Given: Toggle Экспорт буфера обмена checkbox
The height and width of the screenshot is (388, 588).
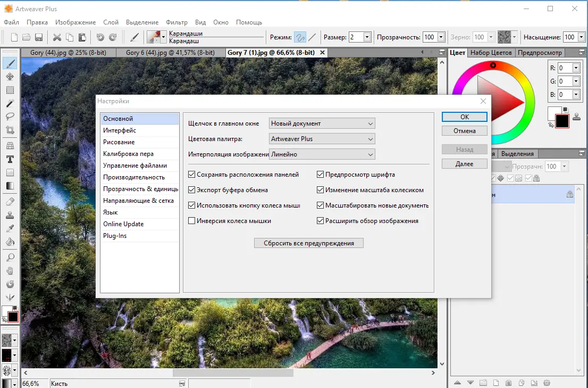Looking at the screenshot, I should [x=191, y=190].
